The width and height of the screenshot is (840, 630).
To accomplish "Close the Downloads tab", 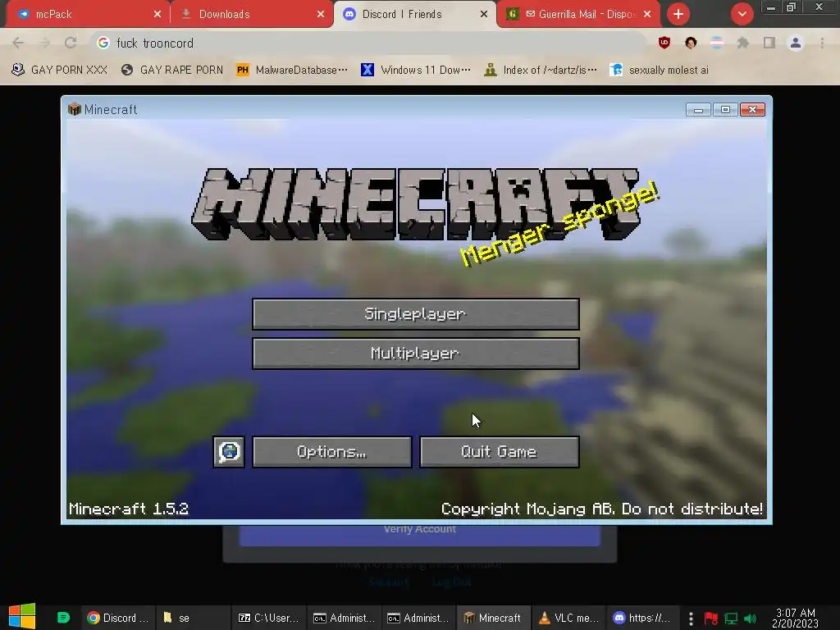I will [321, 15].
